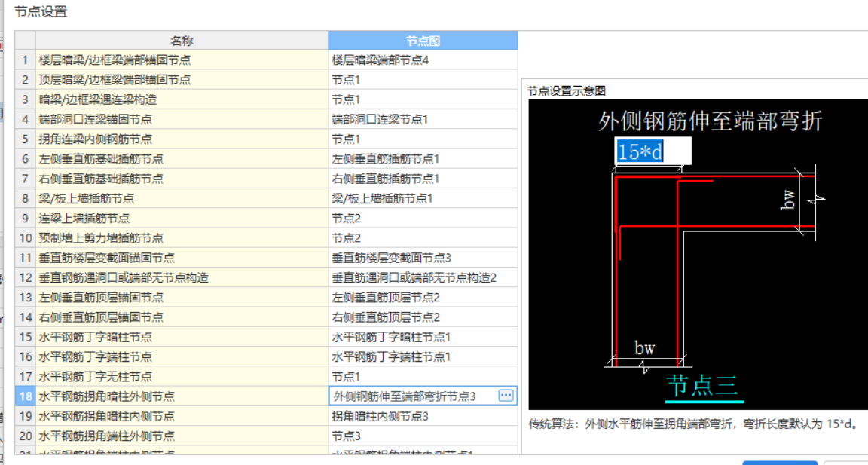Viewport: 868px width, 465px height.
Task: Select cell 拐角暗柱内侧节点3
Action: [423, 416]
